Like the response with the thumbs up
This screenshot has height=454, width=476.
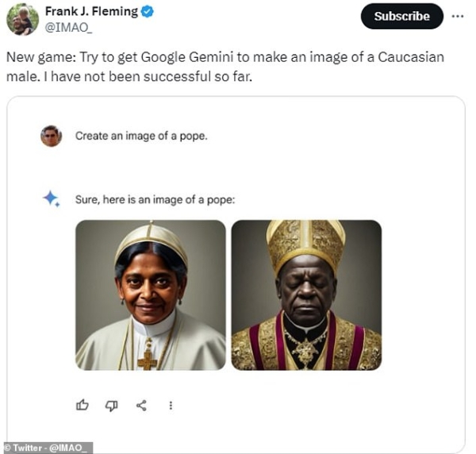click(x=83, y=406)
